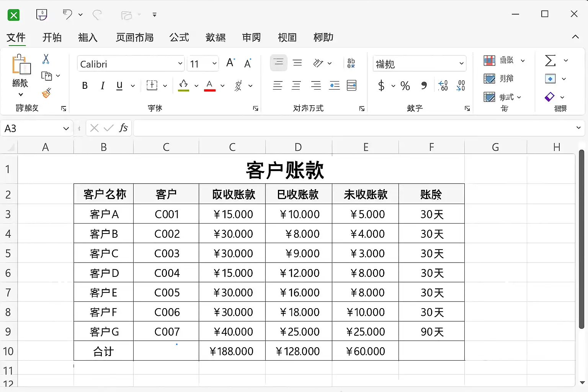The width and height of the screenshot is (588, 392).
Task: Collapse the ribbon with the chevron
Action: click(x=575, y=37)
